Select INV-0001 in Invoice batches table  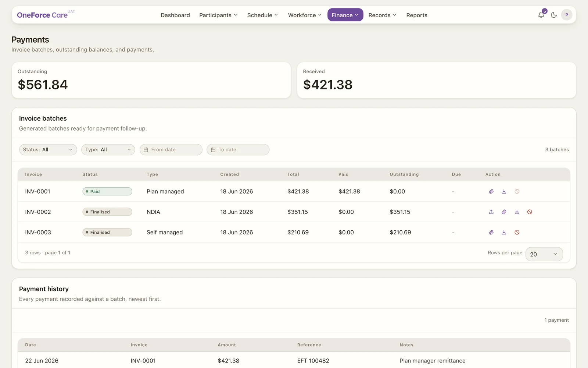coord(37,191)
